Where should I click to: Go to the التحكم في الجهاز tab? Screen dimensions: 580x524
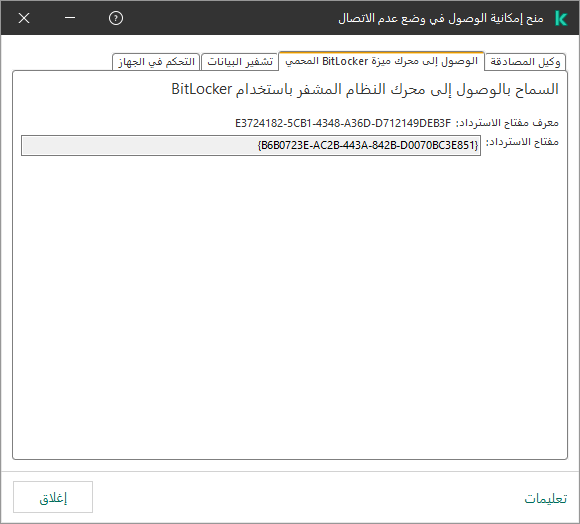coord(156,62)
